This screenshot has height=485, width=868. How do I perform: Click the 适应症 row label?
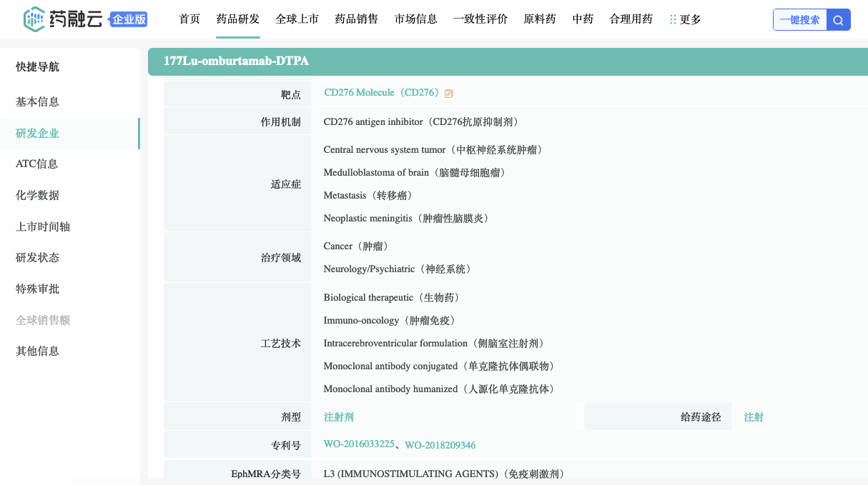(x=286, y=184)
